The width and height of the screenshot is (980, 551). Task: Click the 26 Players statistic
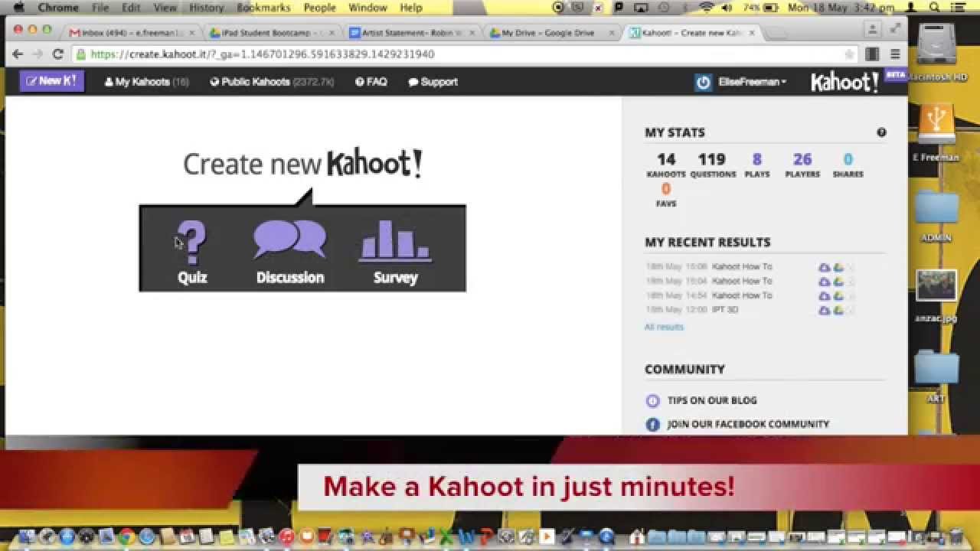click(802, 165)
